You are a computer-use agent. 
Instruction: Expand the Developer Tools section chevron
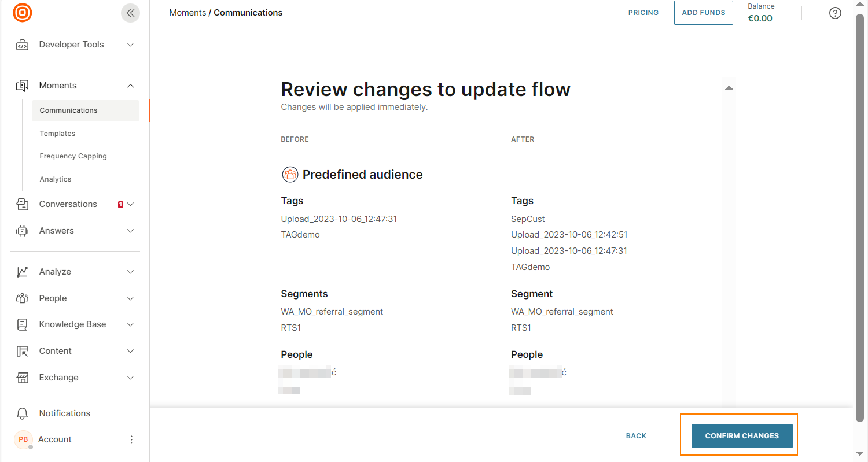point(130,45)
